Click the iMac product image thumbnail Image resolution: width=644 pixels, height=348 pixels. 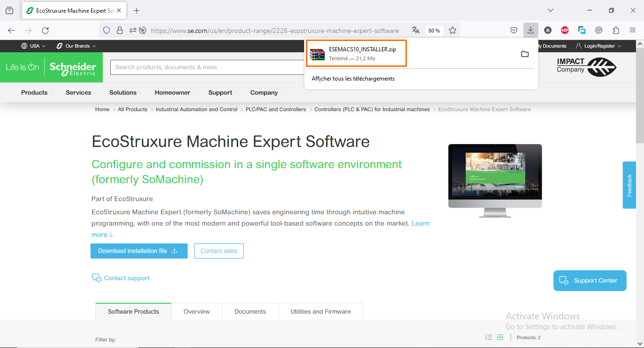tap(495, 181)
